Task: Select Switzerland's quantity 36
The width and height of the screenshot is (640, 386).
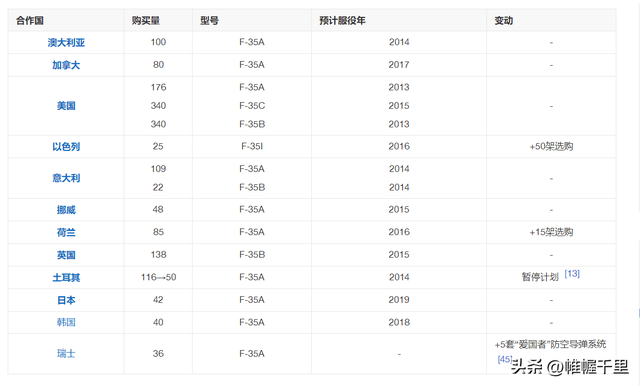Action: pos(158,353)
